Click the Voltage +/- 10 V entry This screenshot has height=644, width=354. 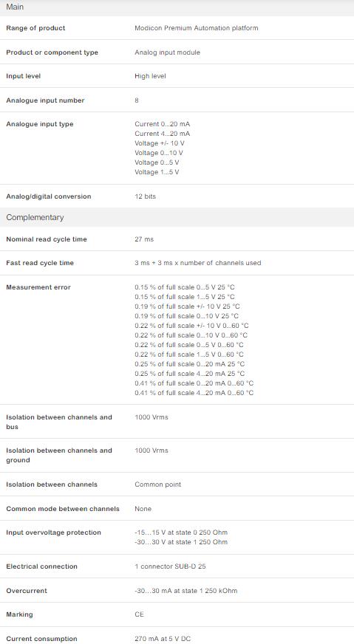(159, 143)
